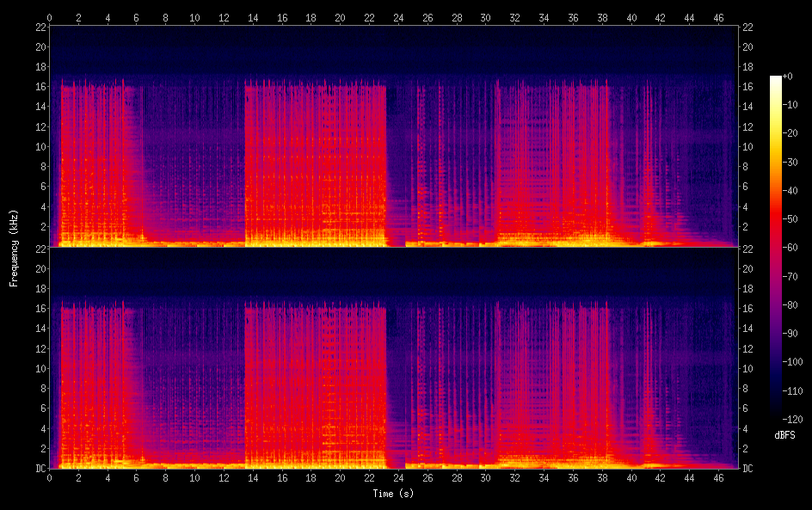The width and height of the screenshot is (812, 510).
Task: Click the "dBFS" label below the color scale
Action: coord(784,435)
